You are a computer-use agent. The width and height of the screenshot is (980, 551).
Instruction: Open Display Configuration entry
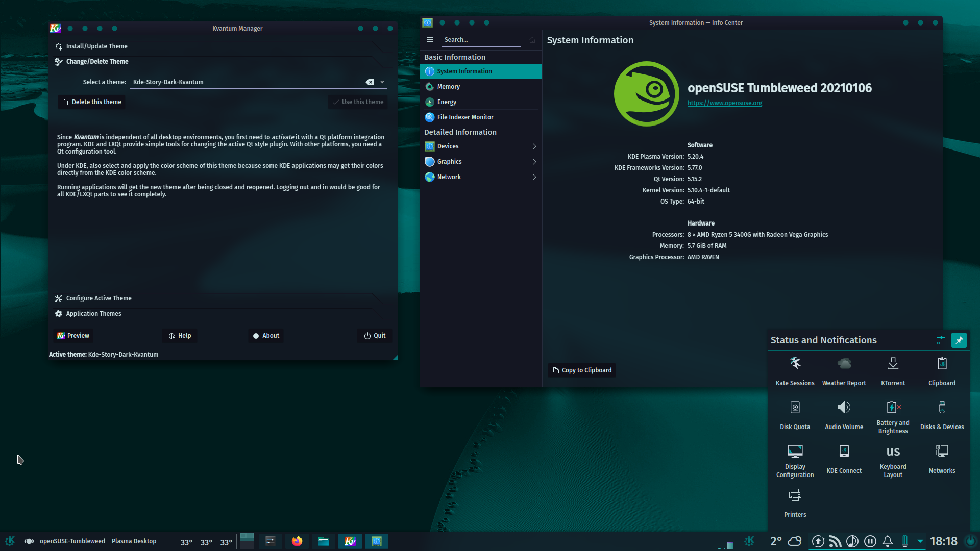795,461
